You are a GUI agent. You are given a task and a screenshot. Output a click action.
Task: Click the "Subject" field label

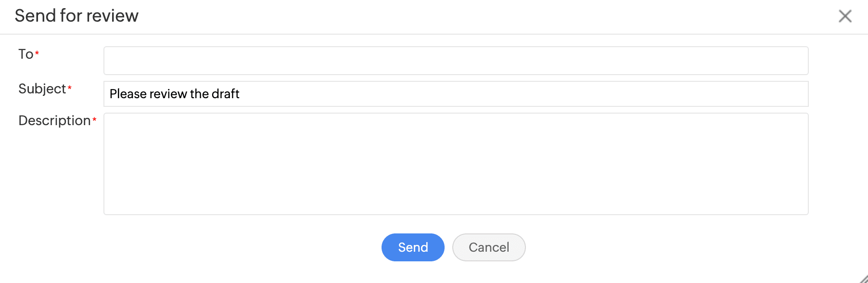coord(42,89)
